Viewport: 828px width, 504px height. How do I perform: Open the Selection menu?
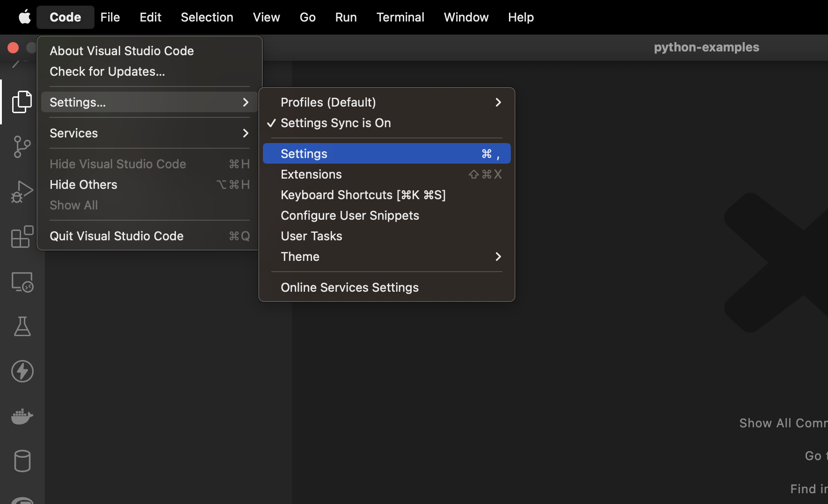(207, 17)
